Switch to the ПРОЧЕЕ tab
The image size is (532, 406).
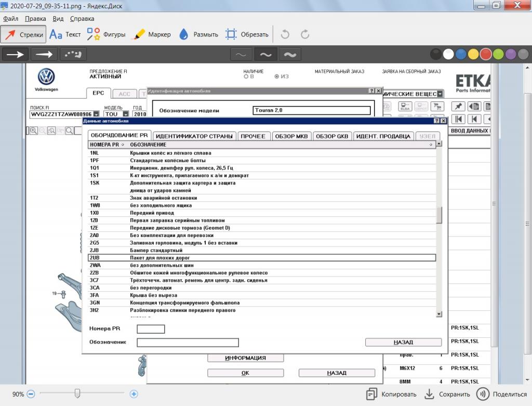253,136
